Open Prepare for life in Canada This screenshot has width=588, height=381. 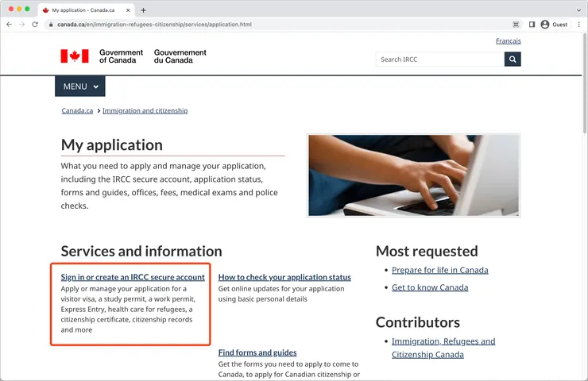pyautogui.click(x=440, y=270)
